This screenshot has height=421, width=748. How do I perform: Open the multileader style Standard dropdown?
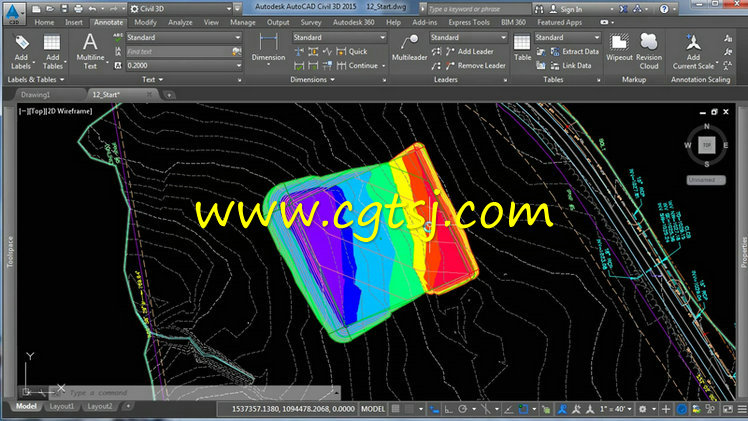click(468, 37)
